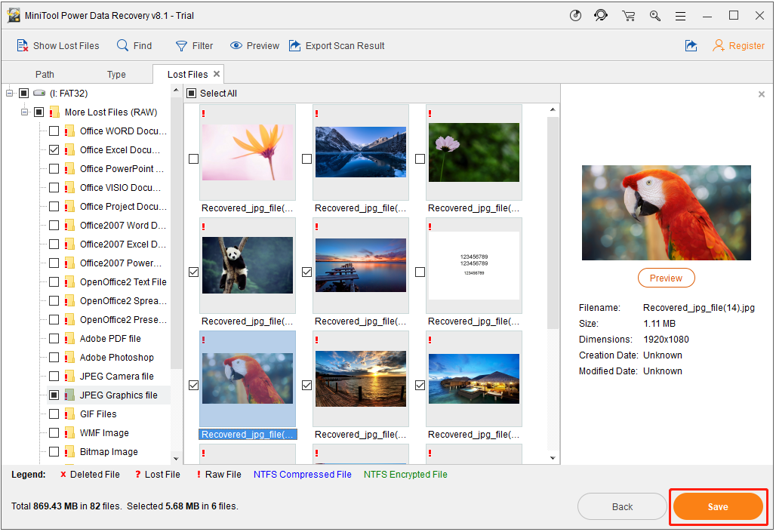Open the hamburger menu
The width and height of the screenshot is (776, 532).
[681, 15]
